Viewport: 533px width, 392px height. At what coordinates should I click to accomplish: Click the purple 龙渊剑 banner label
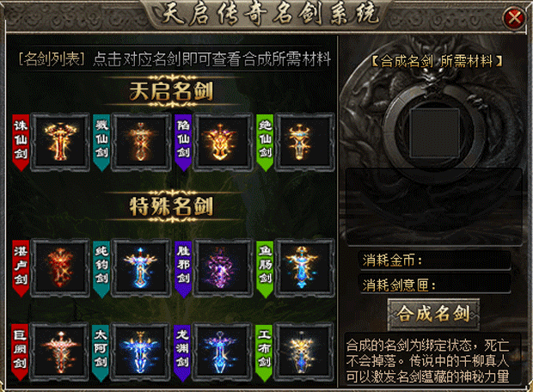182,353
